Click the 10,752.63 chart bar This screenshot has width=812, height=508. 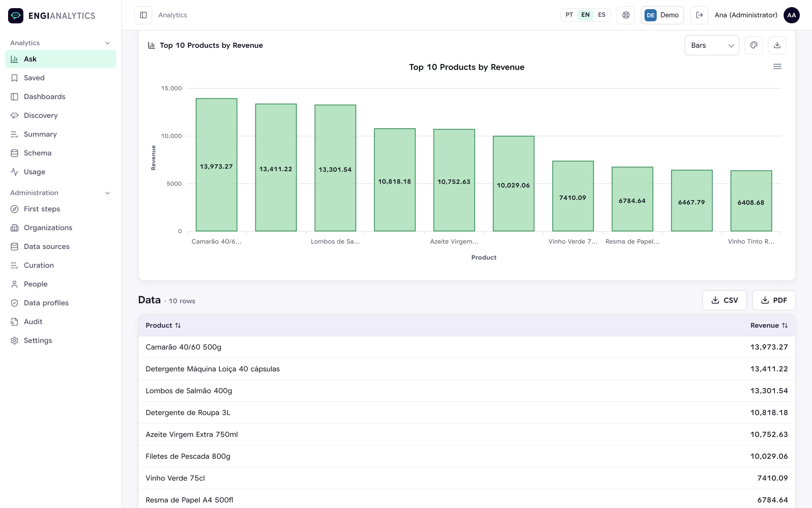tap(454, 180)
